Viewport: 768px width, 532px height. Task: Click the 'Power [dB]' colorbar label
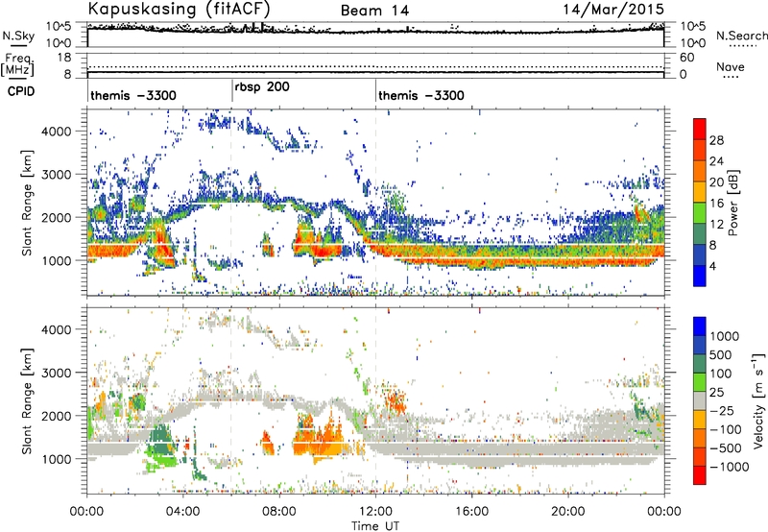[733, 203]
